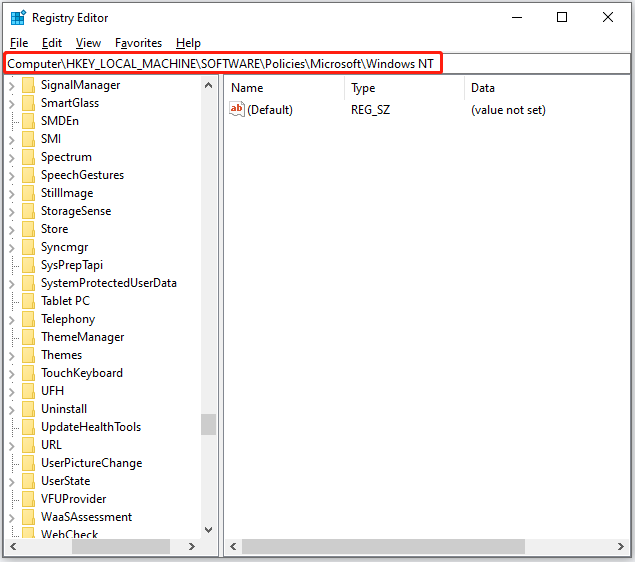Click the UpdateHealthTools folder icon
This screenshot has width=635, height=562.
pyautogui.click(x=28, y=427)
